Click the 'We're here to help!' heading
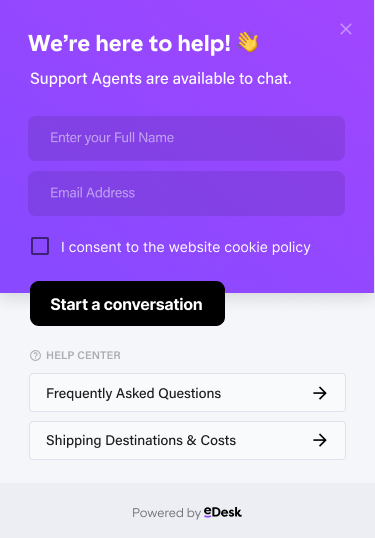 point(129,44)
